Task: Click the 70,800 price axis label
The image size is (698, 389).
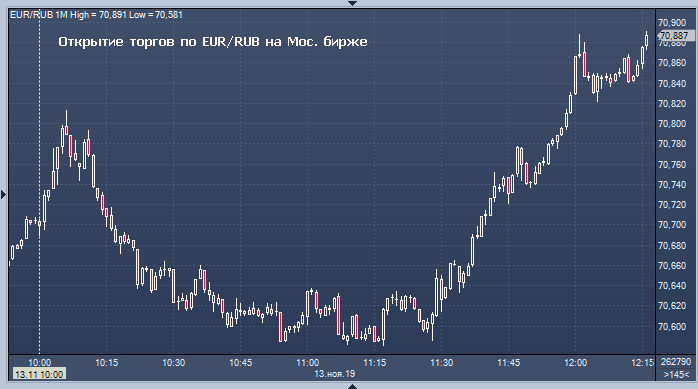Action: [x=672, y=124]
